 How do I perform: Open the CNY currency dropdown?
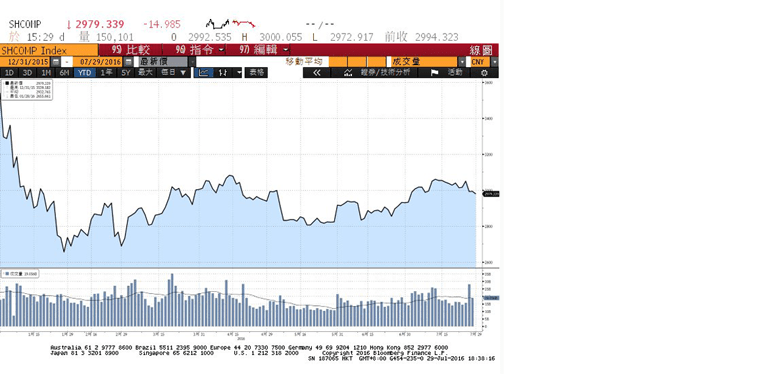tap(494, 62)
